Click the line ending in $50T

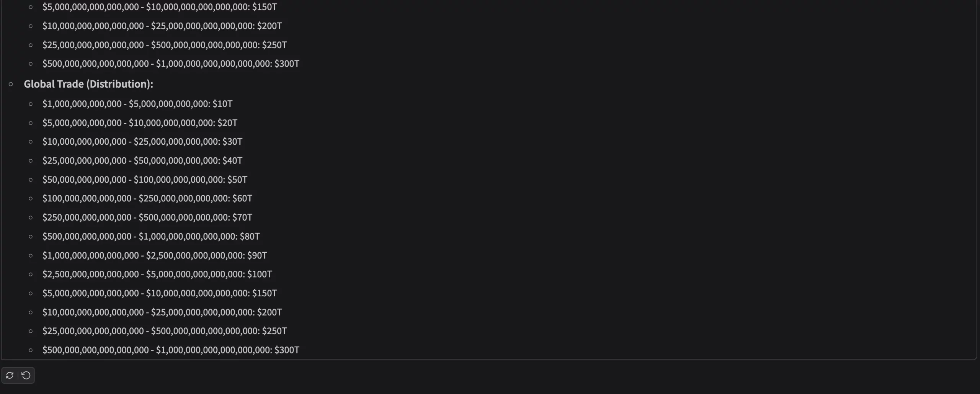(x=145, y=180)
